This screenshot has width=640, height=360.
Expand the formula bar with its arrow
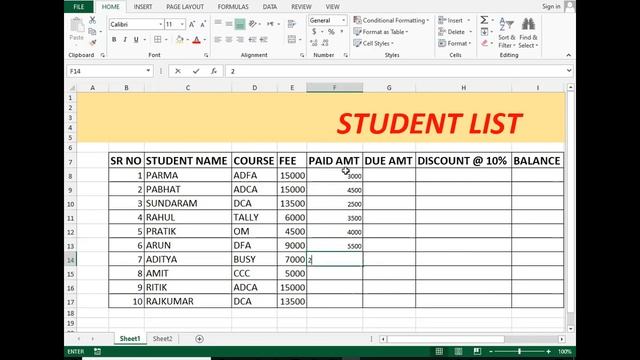pyautogui.click(x=569, y=71)
